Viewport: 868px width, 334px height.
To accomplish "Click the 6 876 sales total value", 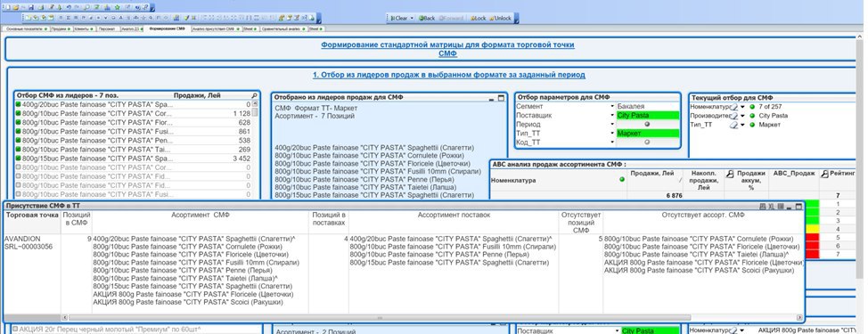I will (675, 195).
